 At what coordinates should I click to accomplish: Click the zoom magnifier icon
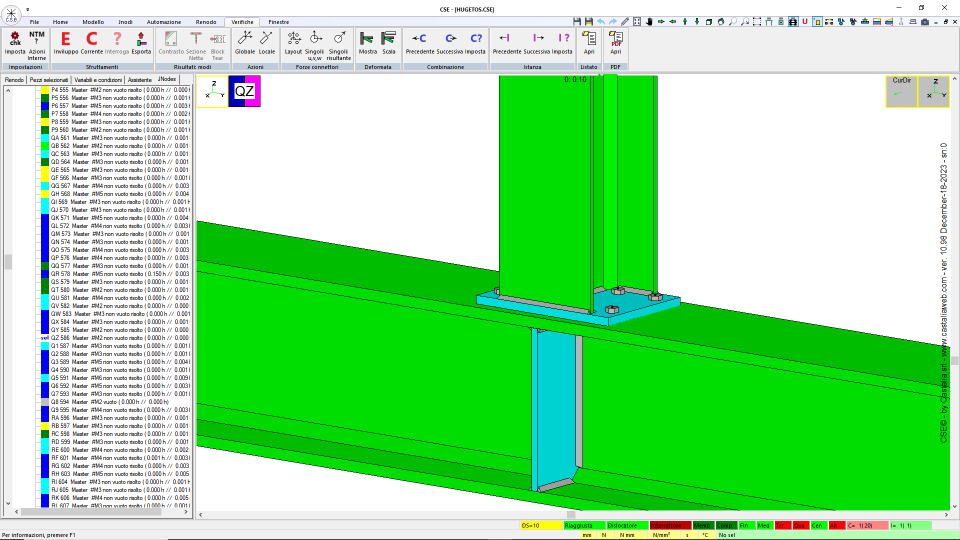tap(733, 21)
